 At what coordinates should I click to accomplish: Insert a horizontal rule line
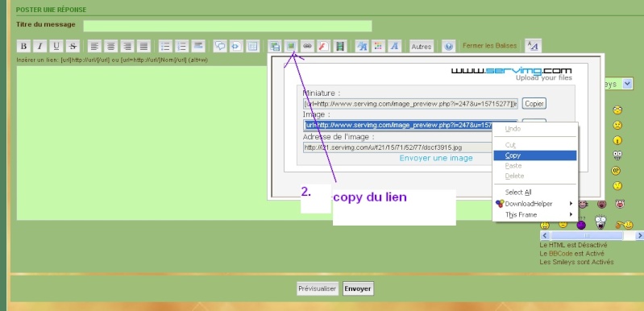tap(198, 46)
